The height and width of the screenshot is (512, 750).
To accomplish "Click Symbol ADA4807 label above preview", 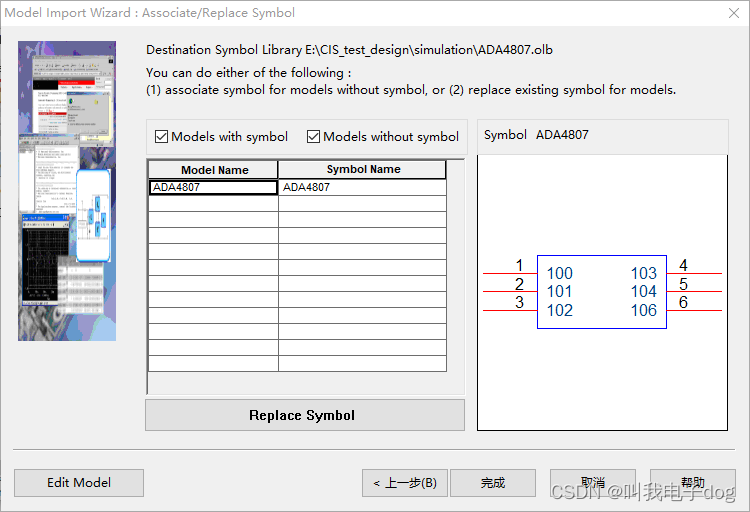I will pyautogui.click(x=536, y=135).
